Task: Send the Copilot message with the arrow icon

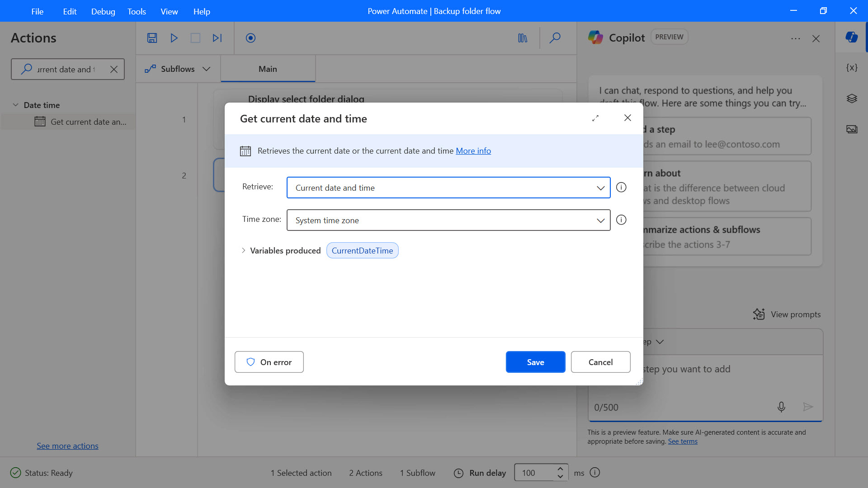Action: coord(809,407)
